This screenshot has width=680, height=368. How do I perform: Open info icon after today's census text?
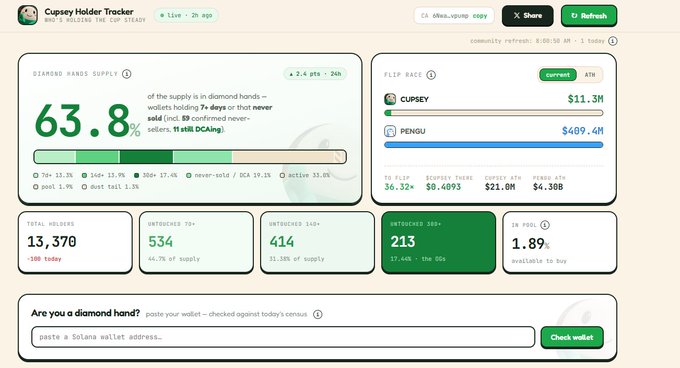318,314
